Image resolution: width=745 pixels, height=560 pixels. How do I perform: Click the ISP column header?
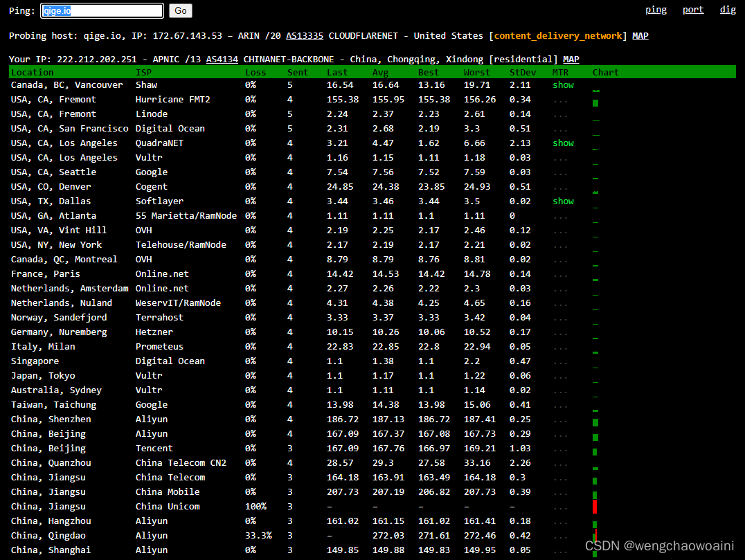pyautogui.click(x=143, y=72)
